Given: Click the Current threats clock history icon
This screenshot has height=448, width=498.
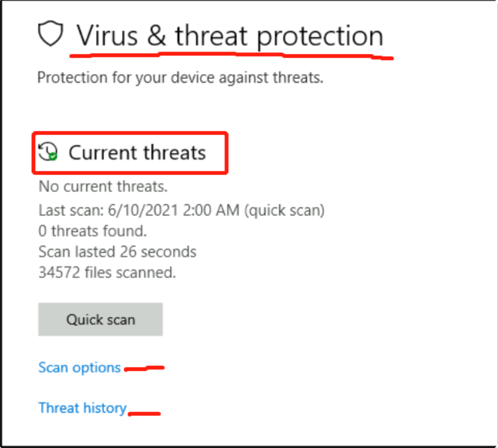Looking at the screenshot, I should click(x=48, y=151).
